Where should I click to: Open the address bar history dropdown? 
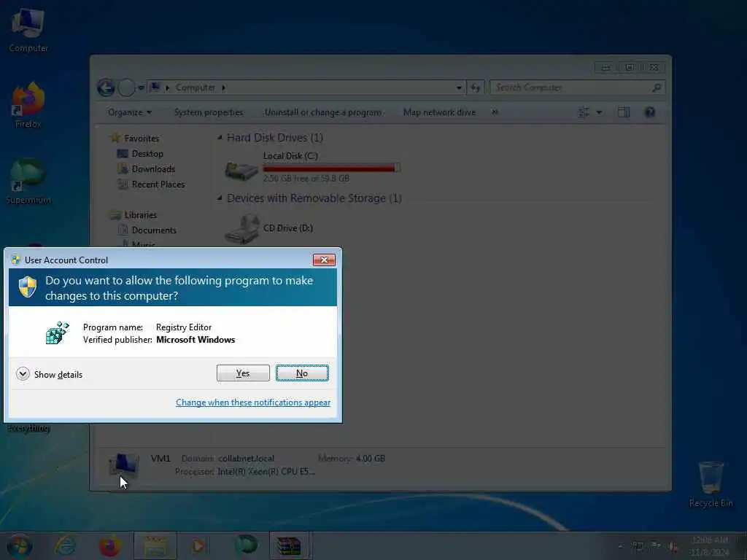(459, 87)
